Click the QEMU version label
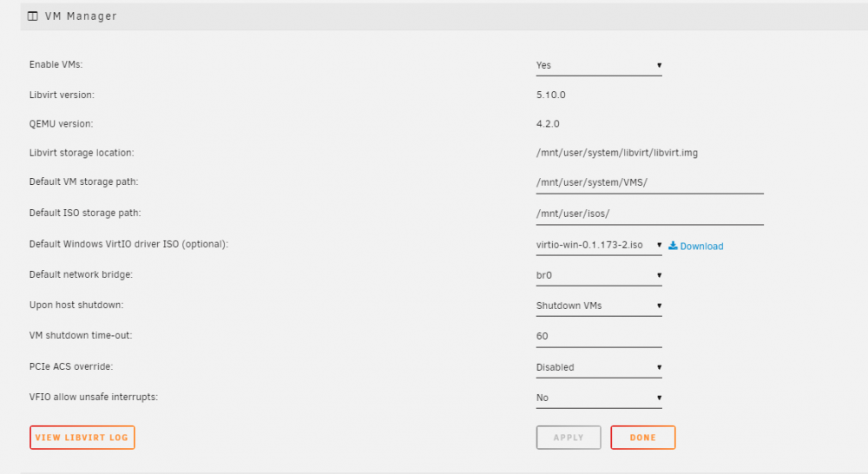868x474 pixels. click(61, 124)
